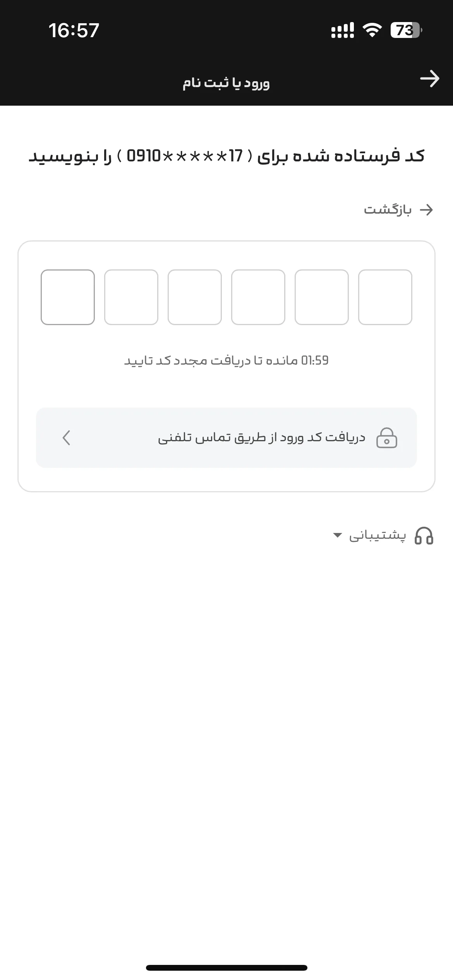The image size is (453, 980).
Task: Select the fifth code digit box from left
Action: [322, 297]
